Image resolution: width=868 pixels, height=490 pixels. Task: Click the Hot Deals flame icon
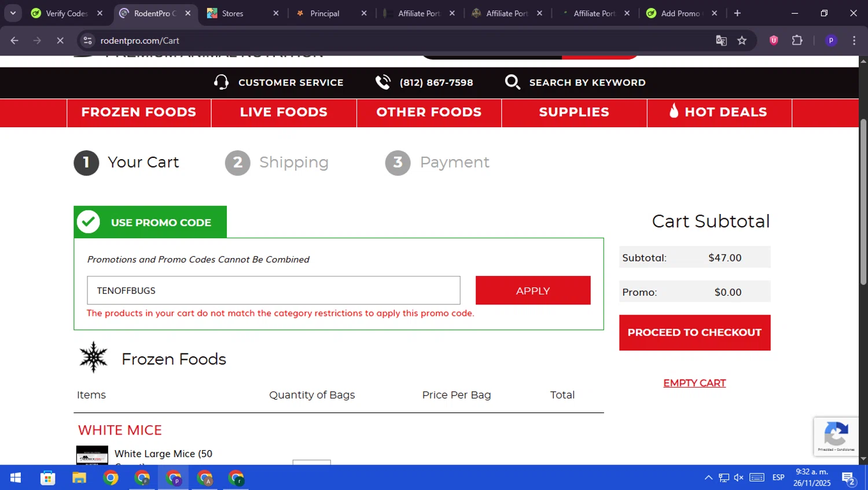pyautogui.click(x=674, y=110)
